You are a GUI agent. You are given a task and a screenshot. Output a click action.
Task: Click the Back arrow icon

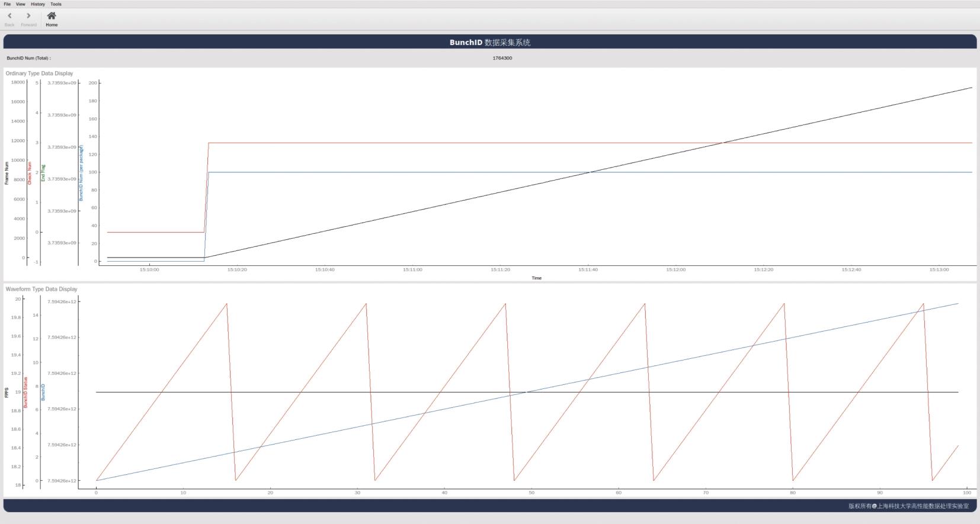pyautogui.click(x=9, y=16)
